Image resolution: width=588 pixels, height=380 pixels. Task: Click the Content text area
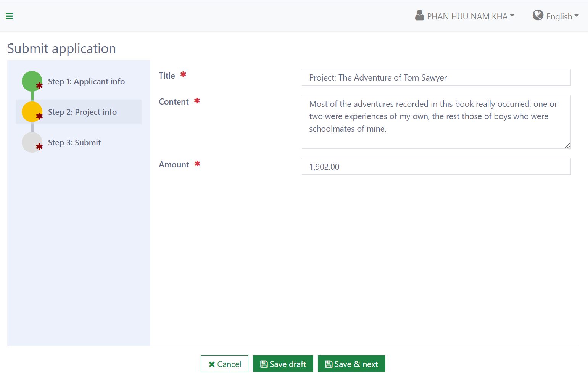click(436, 122)
